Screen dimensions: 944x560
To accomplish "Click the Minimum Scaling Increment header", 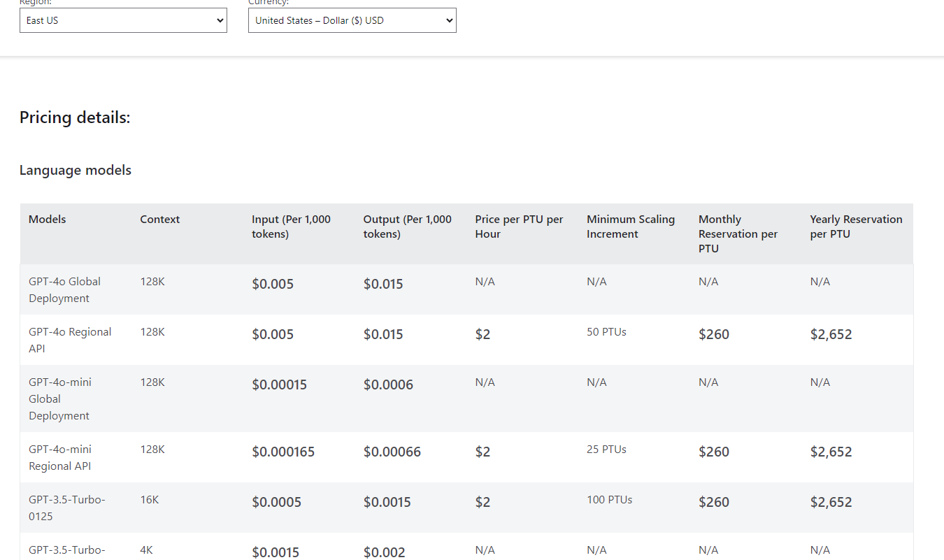I will tap(631, 227).
